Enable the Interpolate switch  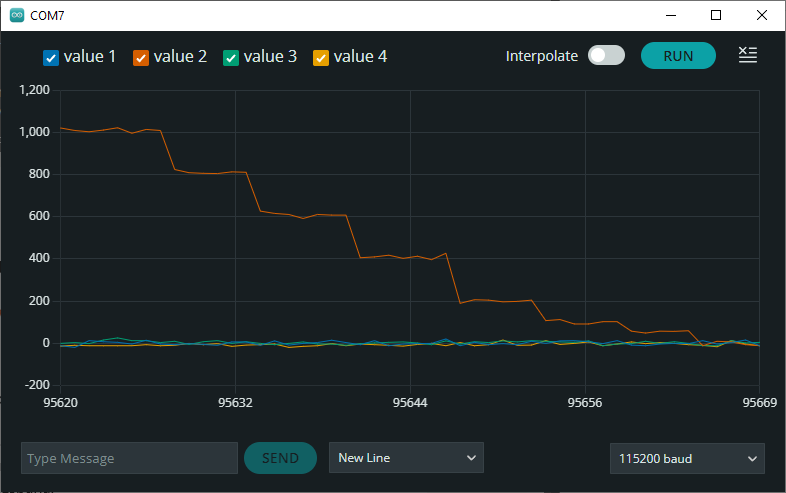click(606, 56)
